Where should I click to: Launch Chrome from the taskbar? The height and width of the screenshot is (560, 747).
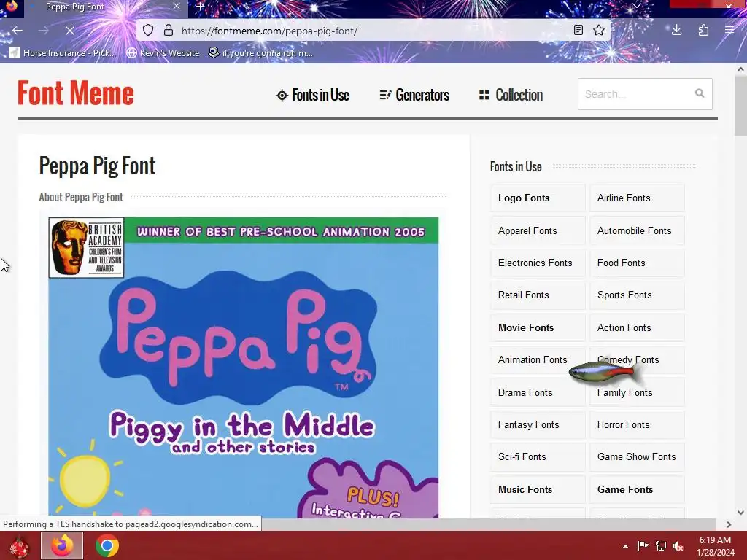coord(107,545)
